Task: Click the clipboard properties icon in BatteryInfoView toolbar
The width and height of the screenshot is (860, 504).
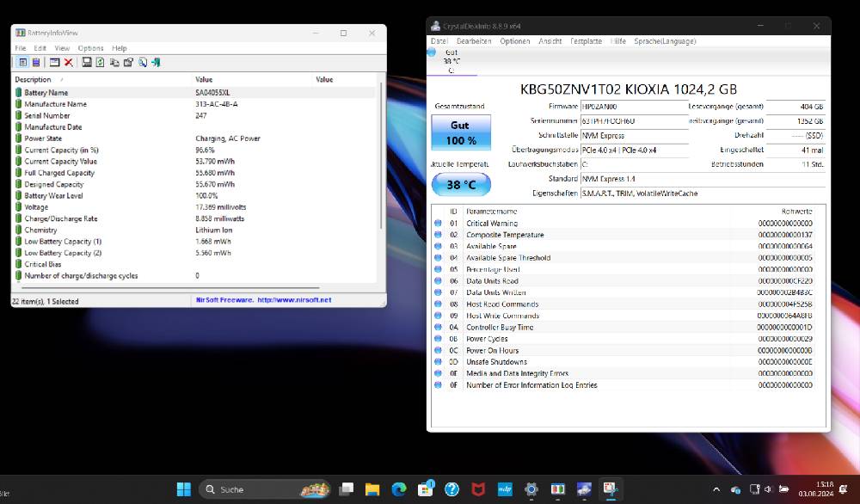Action: (x=128, y=63)
